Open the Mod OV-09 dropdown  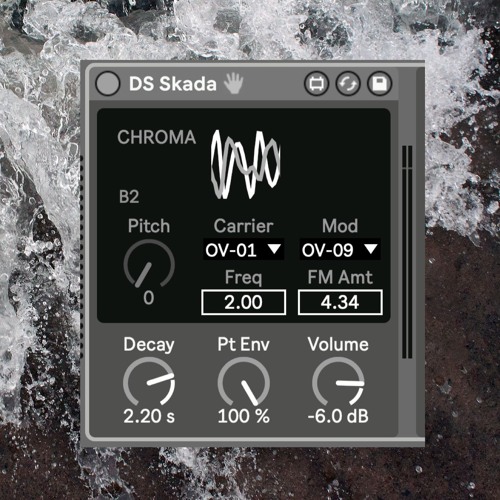[340, 249]
